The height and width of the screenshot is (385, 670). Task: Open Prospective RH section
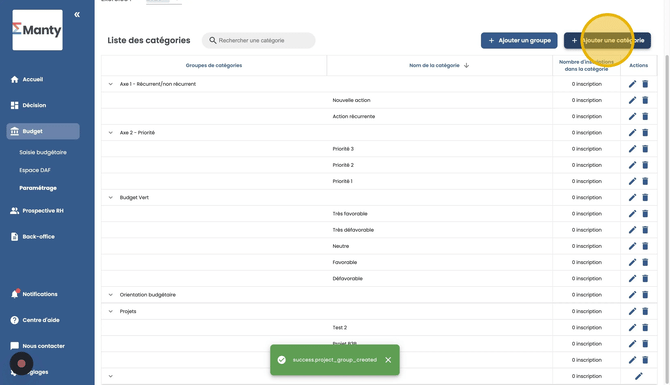[37, 211]
